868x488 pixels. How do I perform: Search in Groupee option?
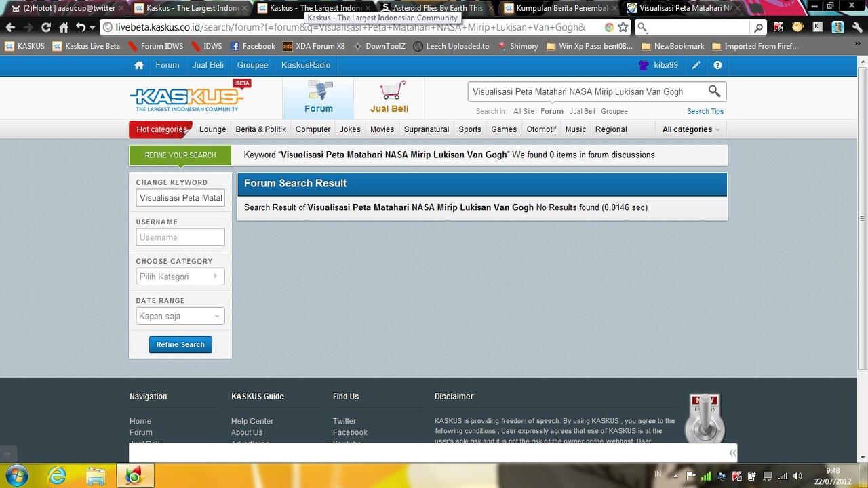[x=614, y=111]
